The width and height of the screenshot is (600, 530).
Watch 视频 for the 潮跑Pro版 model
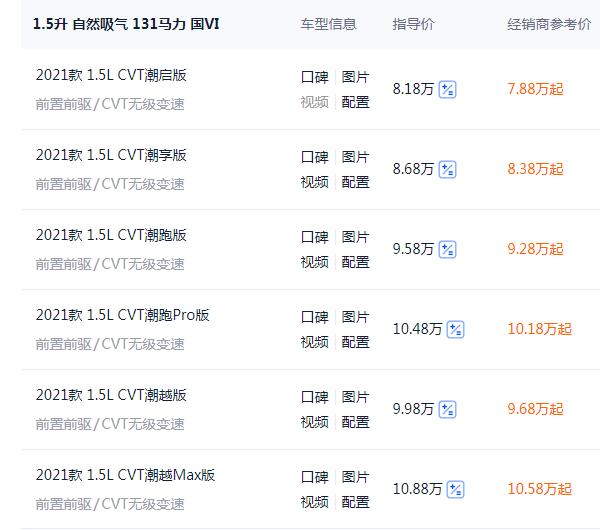click(315, 342)
